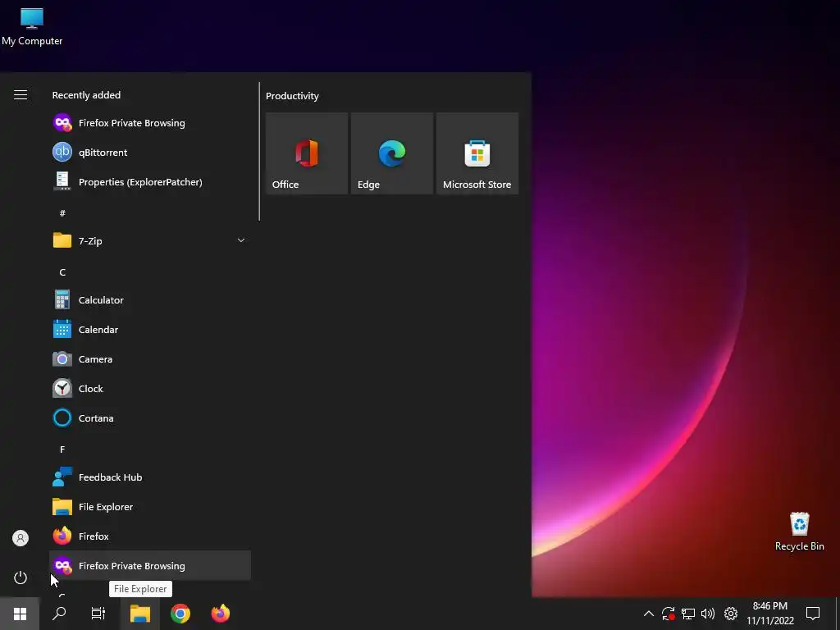The width and height of the screenshot is (840, 630).
Task: Click the app list scrollbar
Action: 259,151
